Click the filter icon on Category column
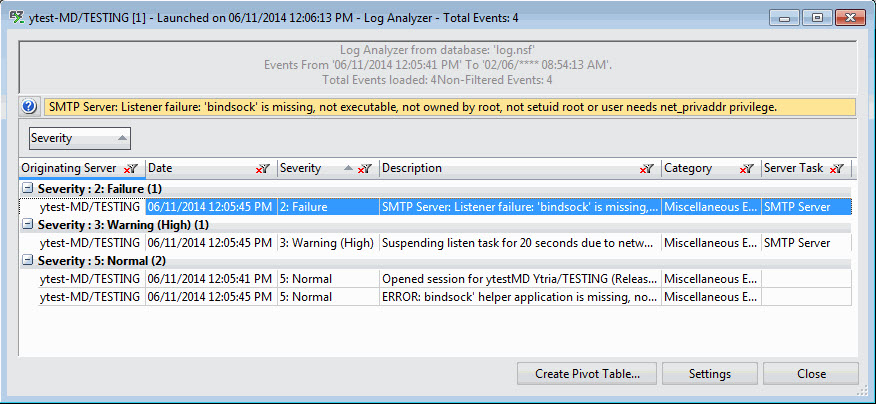876x404 pixels. [x=746, y=169]
